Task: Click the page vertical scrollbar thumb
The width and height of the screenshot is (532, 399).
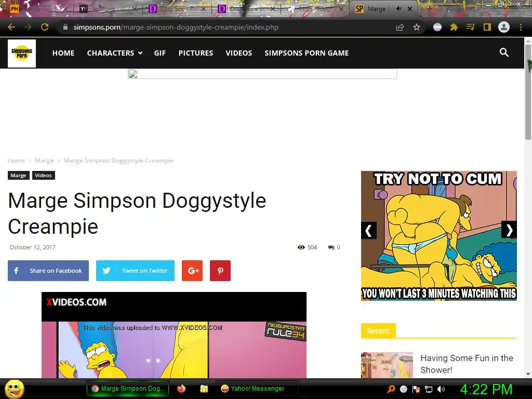Action: coord(528,91)
